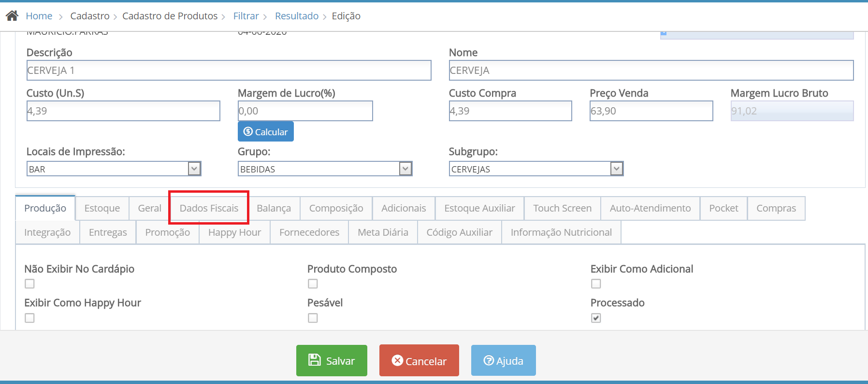This screenshot has width=868, height=384.
Task: Click the Preço Venda field
Action: tap(651, 111)
